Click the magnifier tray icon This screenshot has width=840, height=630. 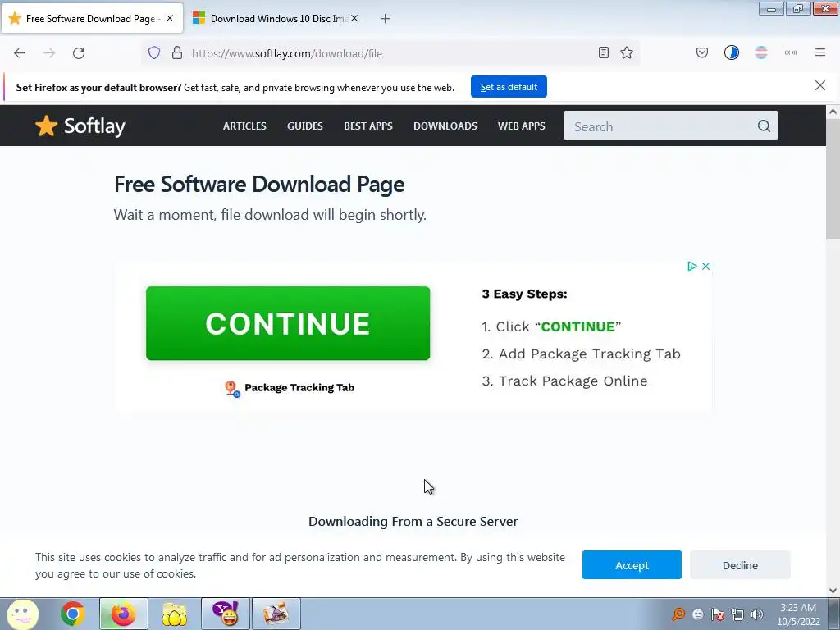pos(678,614)
